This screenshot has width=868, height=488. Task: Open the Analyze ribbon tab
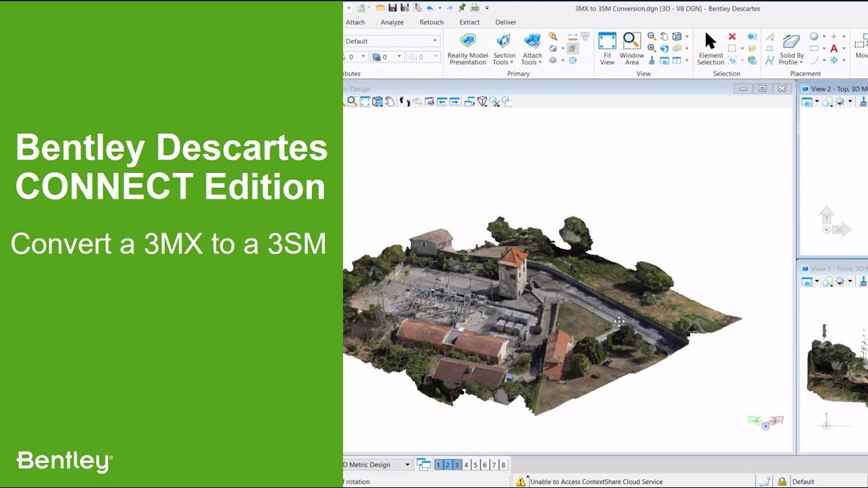392,22
